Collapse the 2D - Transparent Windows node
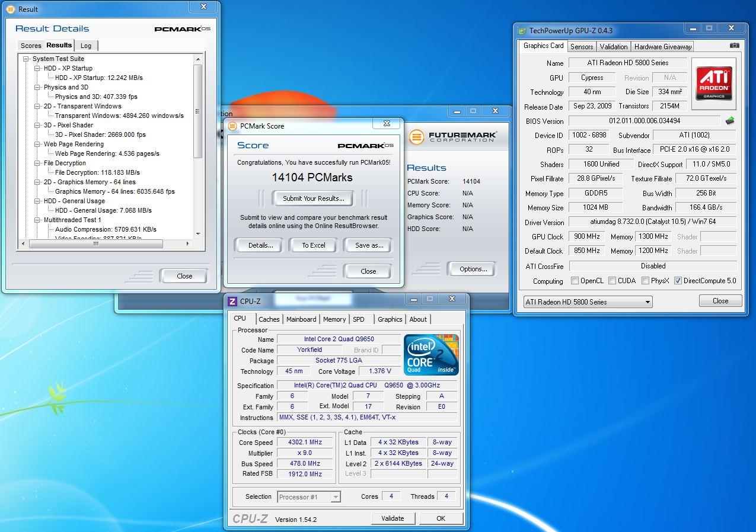 pos(37,106)
